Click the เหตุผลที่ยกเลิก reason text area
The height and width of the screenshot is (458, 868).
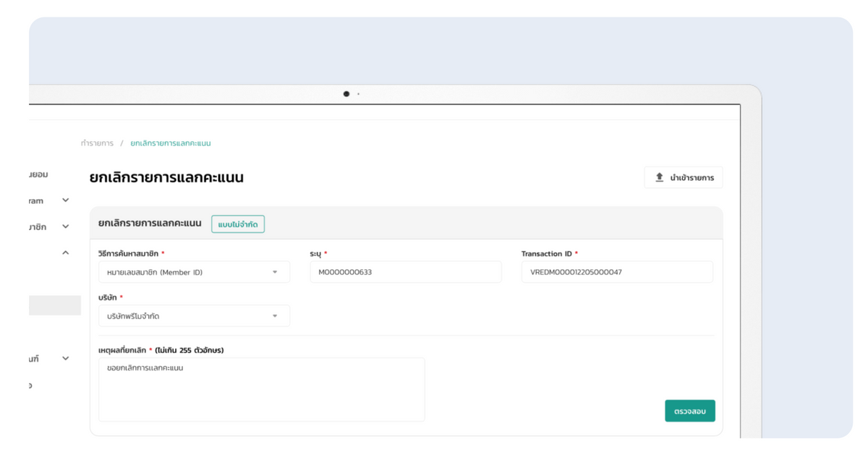tap(261, 389)
